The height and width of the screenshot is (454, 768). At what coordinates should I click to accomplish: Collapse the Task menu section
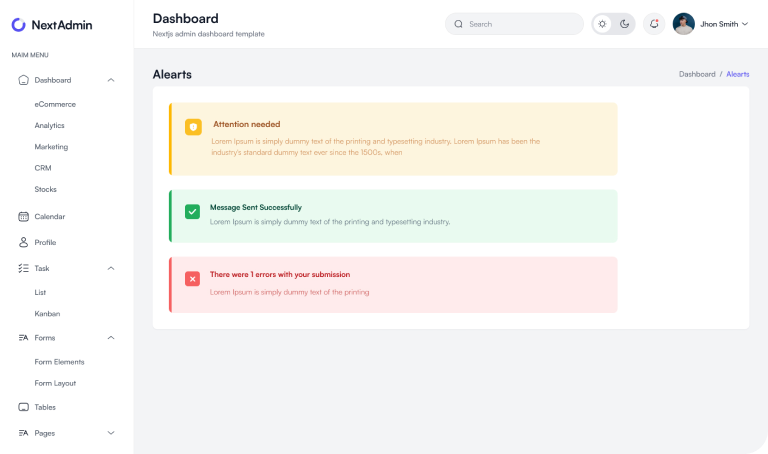pos(111,268)
